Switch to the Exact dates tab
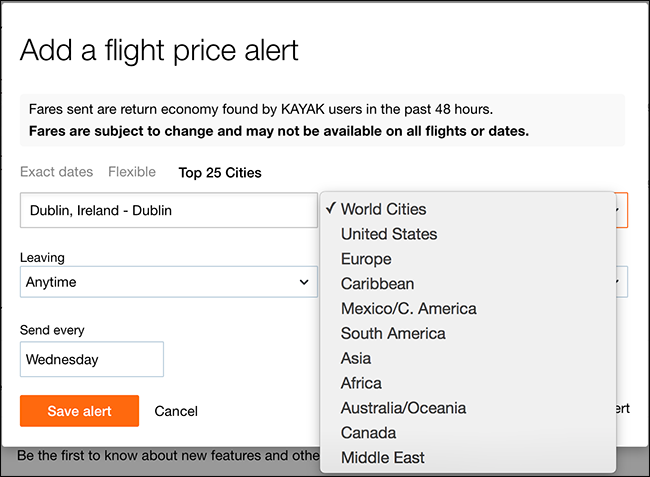Viewport: 650px width, 477px height. click(x=56, y=172)
